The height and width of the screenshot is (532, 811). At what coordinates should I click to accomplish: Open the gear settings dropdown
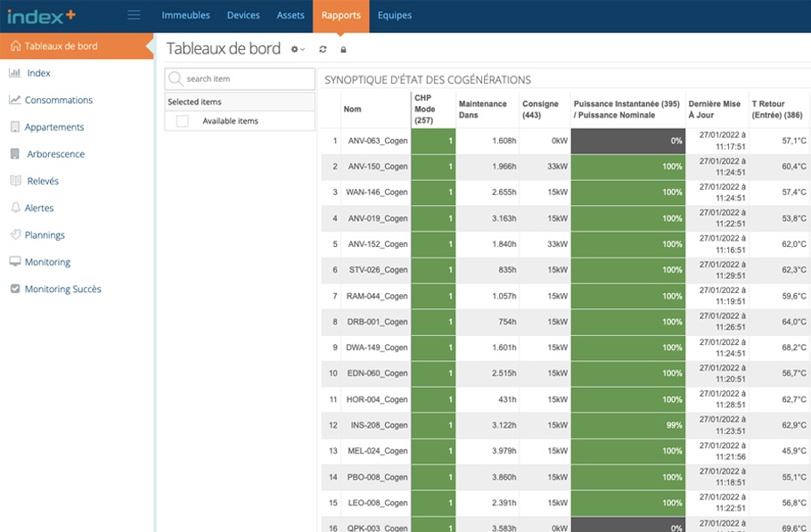298,49
